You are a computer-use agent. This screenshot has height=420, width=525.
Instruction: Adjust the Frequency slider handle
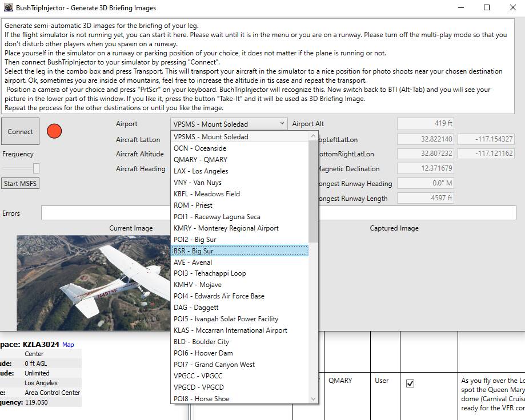(x=37, y=168)
